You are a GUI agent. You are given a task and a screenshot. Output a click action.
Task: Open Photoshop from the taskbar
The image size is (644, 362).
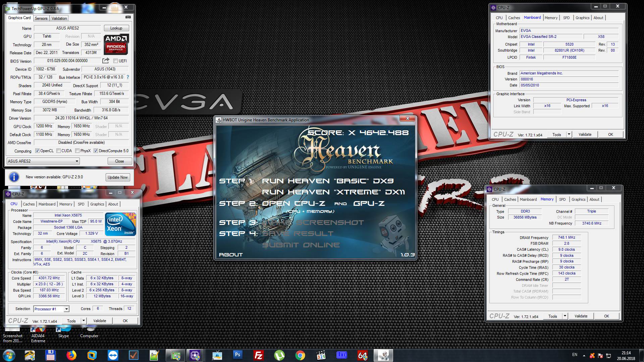click(238, 355)
